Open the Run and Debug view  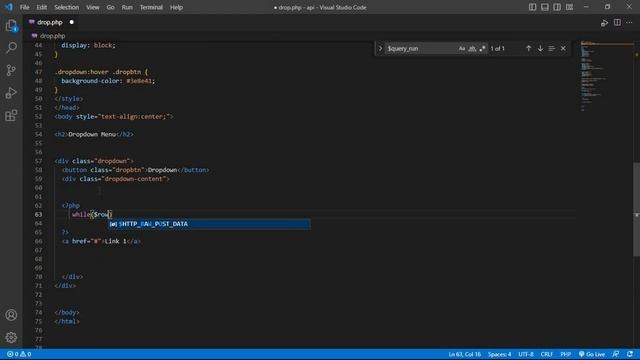pyautogui.click(x=11, y=93)
